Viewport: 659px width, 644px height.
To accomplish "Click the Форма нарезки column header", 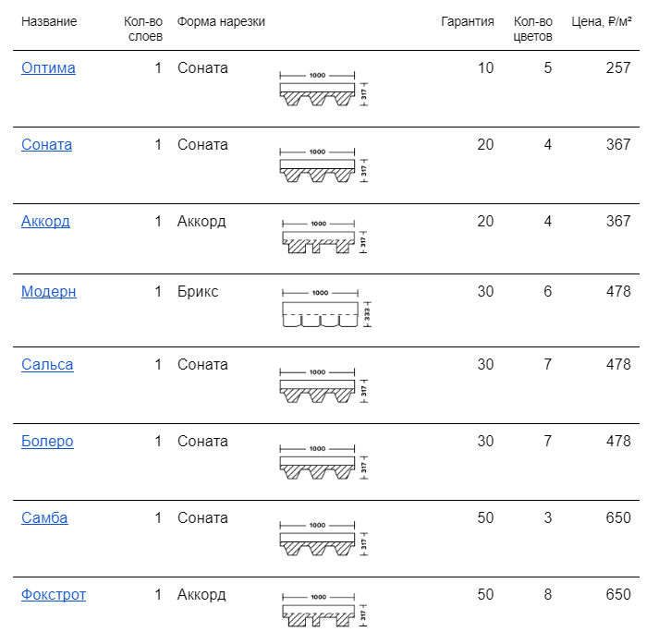I will (221, 21).
